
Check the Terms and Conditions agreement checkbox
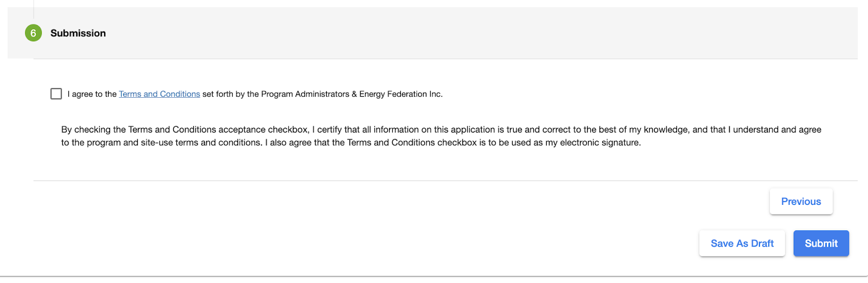[x=56, y=94]
